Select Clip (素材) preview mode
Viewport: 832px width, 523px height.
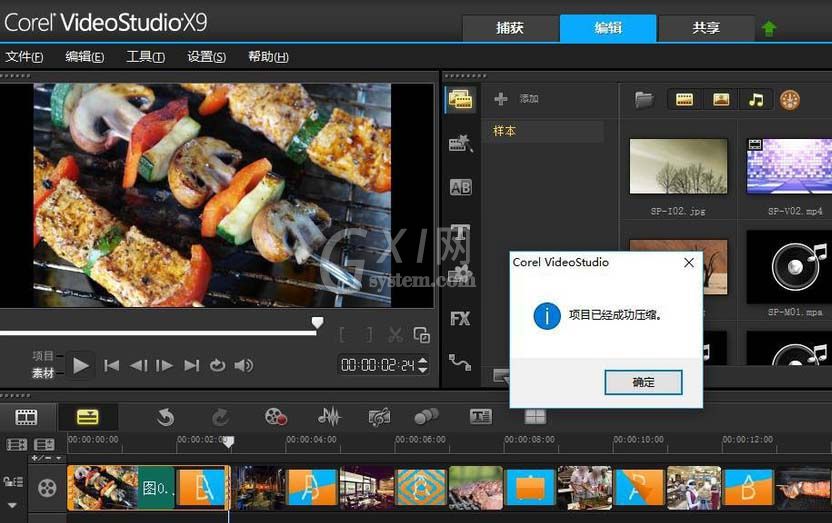pyautogui.click(x=43, y=373)
